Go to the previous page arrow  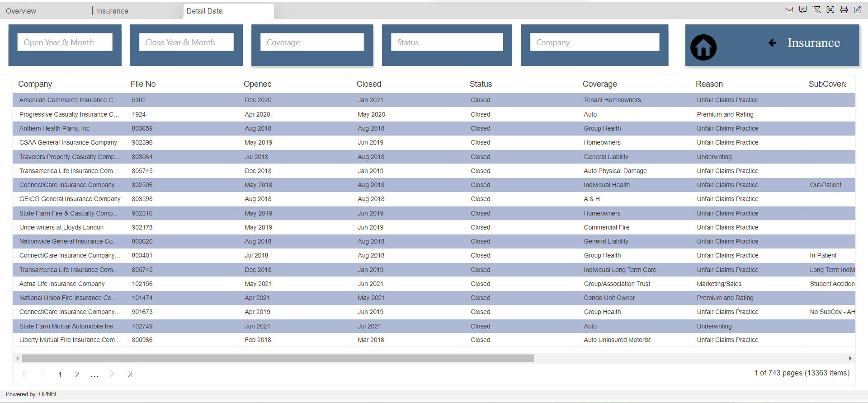click(43, 374)
